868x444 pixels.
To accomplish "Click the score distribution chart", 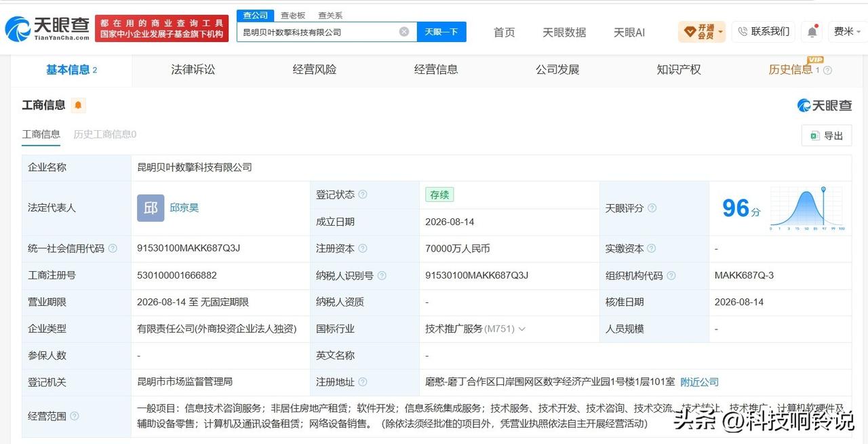I will pyautogui.click(x=807, y=208).
